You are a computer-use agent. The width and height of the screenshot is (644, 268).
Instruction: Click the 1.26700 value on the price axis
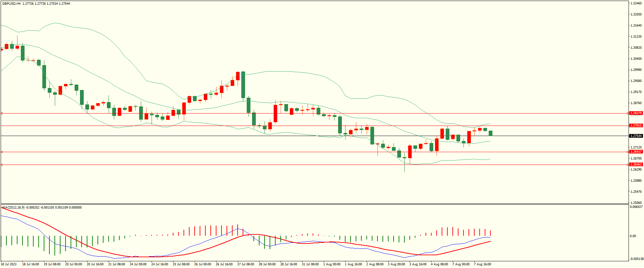tap(636, 159)
